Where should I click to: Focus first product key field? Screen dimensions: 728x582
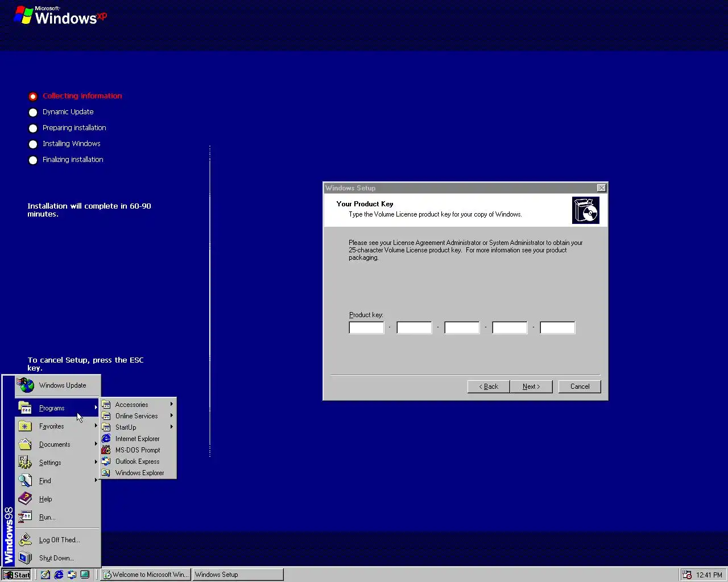(366, 327)
